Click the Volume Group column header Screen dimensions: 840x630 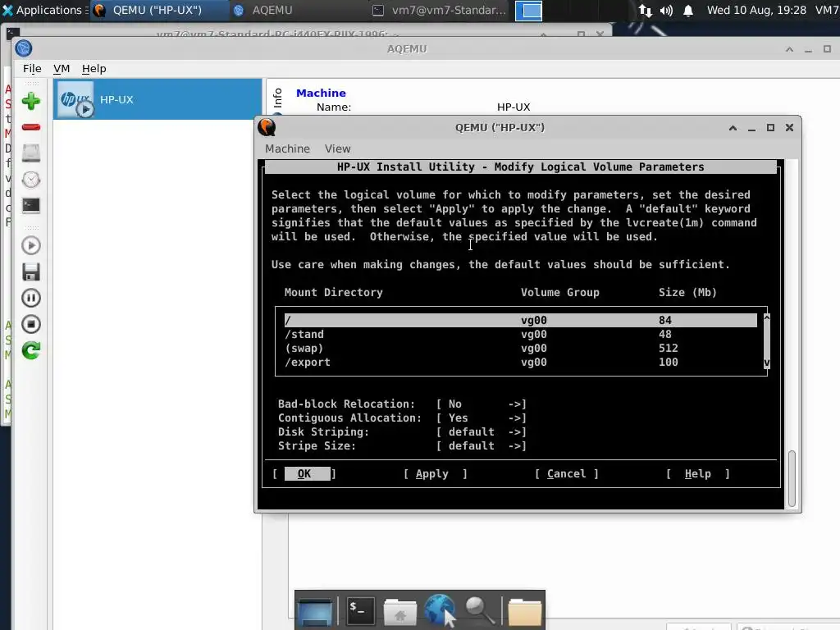click(559, 293)
